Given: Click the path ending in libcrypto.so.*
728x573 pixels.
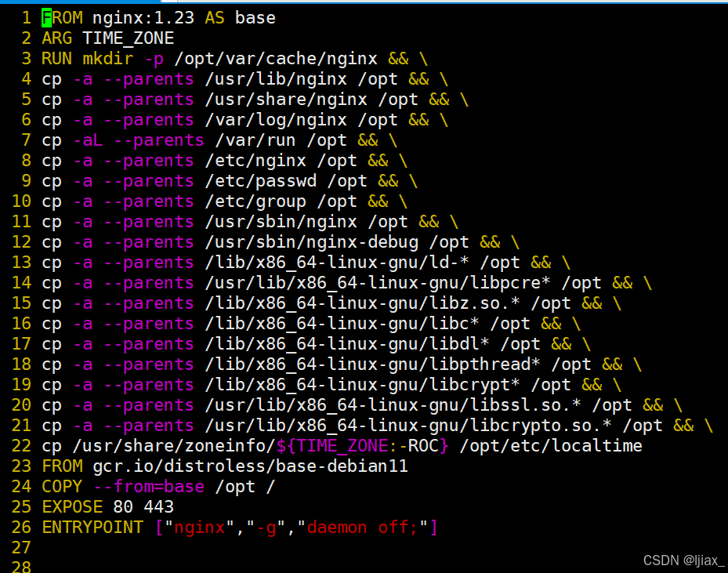Looking at the screenshot, I should tap(408, 426).
